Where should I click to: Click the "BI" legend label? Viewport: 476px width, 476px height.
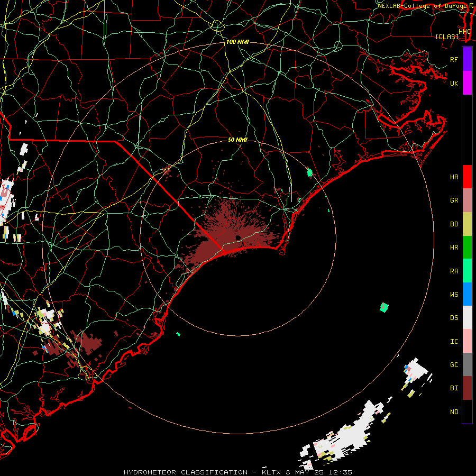click(x=454, y=388)
